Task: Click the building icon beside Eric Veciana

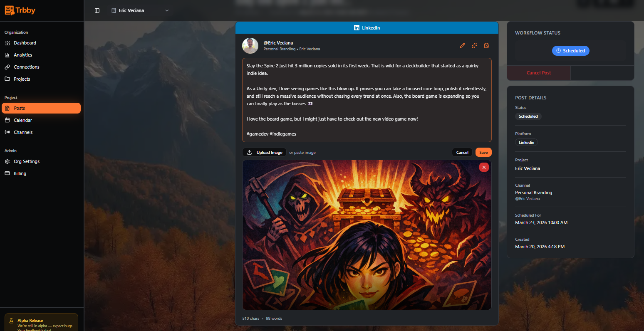Action: click(114, 10)
